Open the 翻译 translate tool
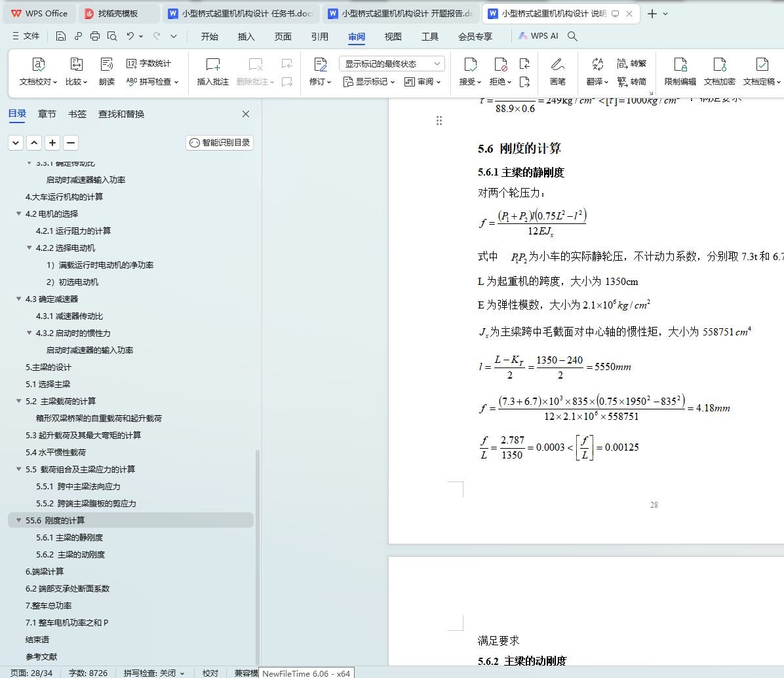 [x=597, y=72]
